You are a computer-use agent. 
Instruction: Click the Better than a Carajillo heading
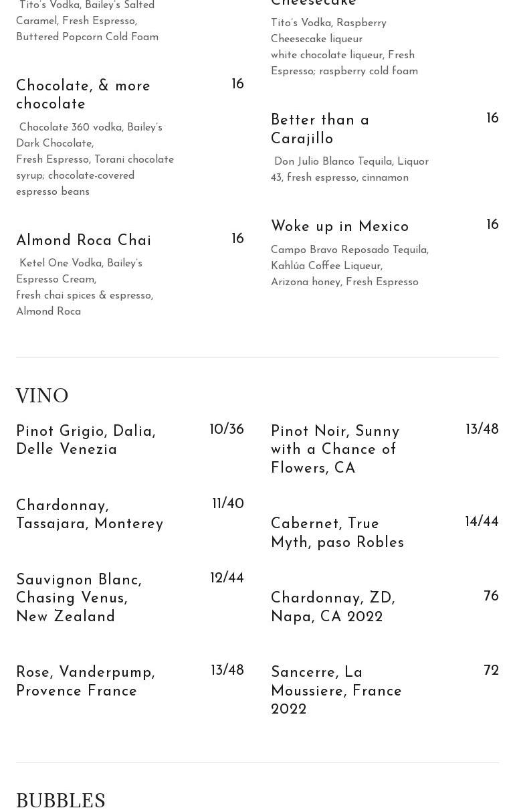[x=320, y=129]
